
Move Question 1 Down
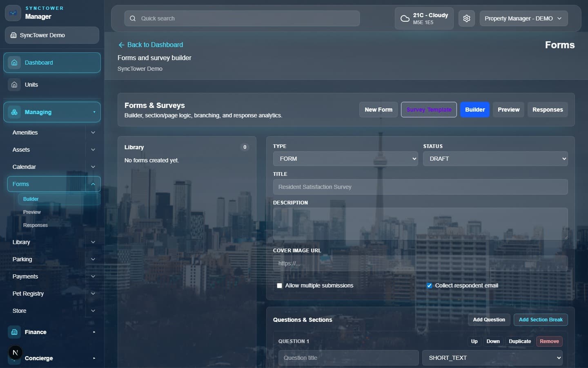(493, 341)
